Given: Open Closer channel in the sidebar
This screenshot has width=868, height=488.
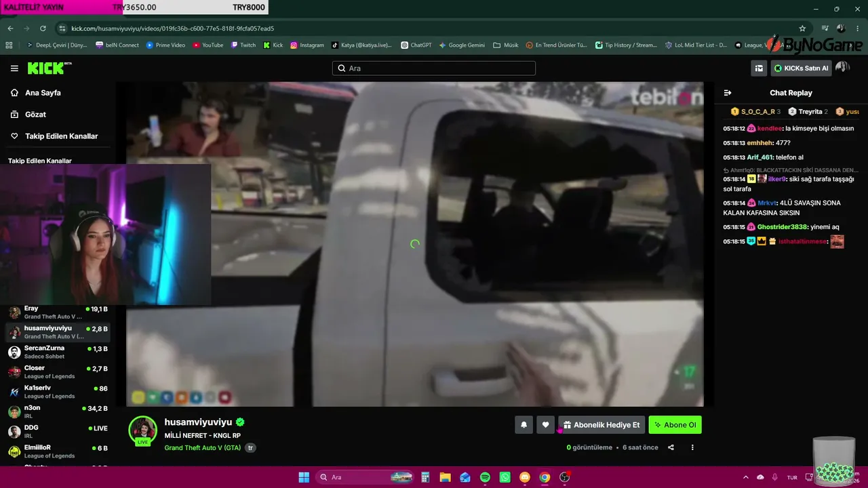Looking at the screenshot, I should point(58,372).
